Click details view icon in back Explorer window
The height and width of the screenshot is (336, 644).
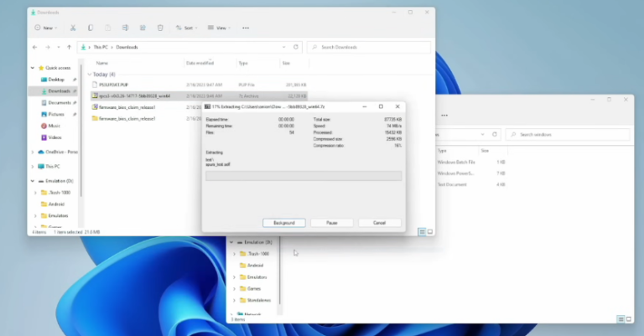(621, 318)
